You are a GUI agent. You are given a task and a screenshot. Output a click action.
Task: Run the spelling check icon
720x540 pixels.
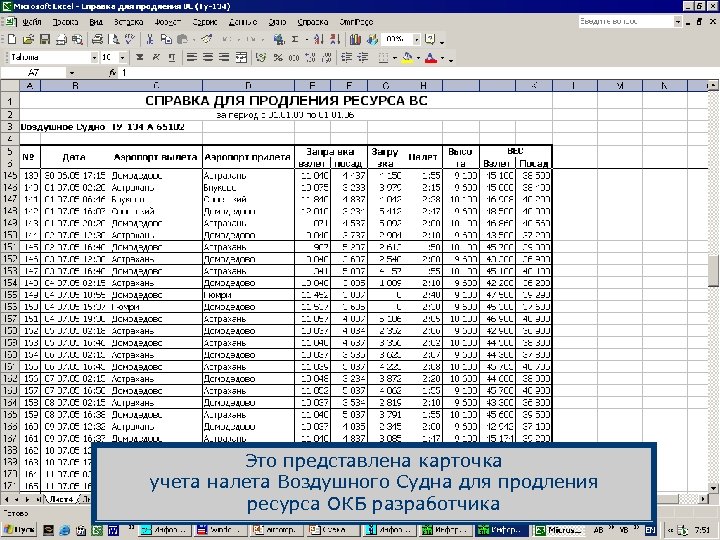pyautogui.click(x=129, y=39)
